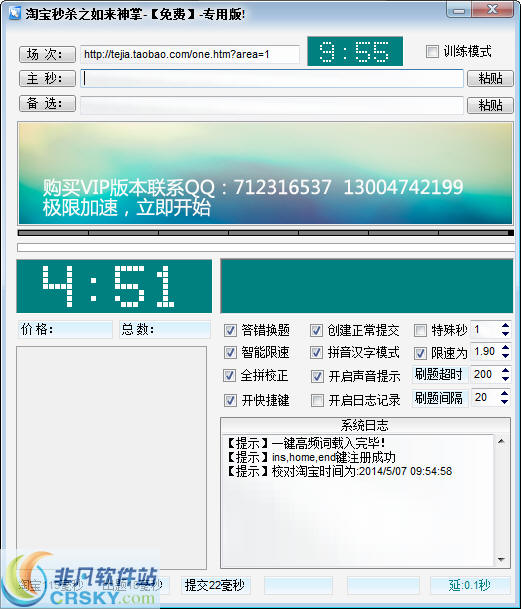The width and height of the screenshot is (521, 609).
Task: Focus the 场次 URL input field
Action: tap(190, 54)
